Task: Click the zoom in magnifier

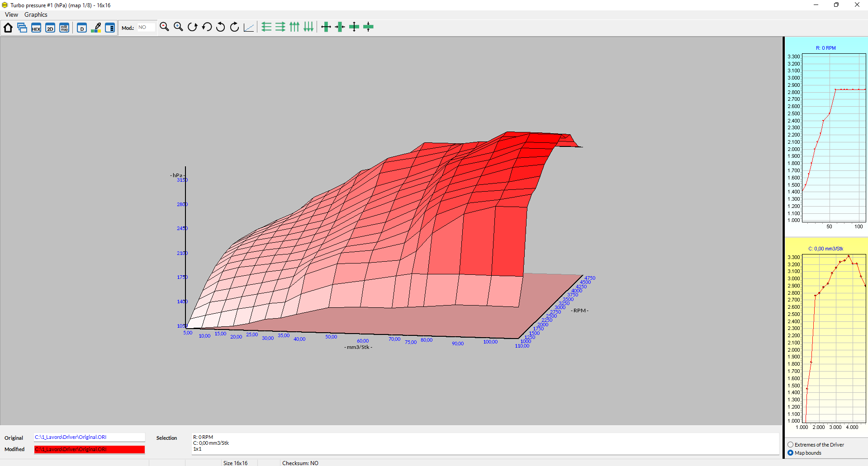Action: click(x=178, y=27)
